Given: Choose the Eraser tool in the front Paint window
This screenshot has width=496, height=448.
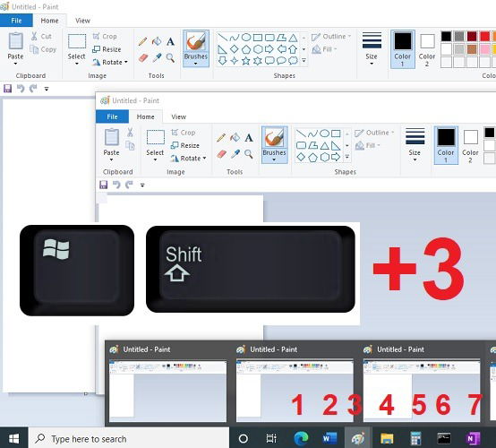Looking at the screenshot, I should (x=221, y=154).
